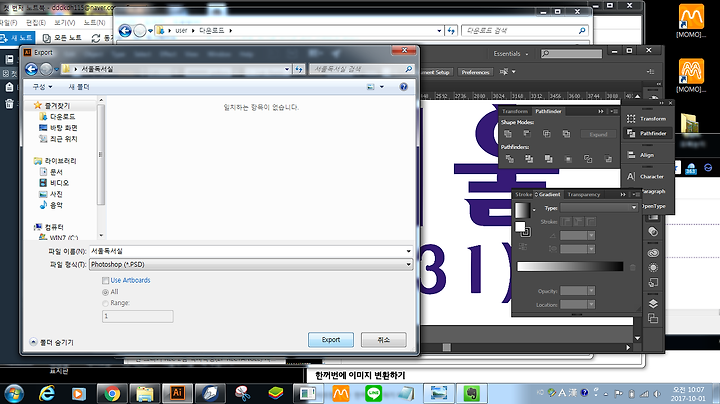The image size is (720, 404).
Task: Click the Expand button in Pathfinder panel
Action: (598, 135)
